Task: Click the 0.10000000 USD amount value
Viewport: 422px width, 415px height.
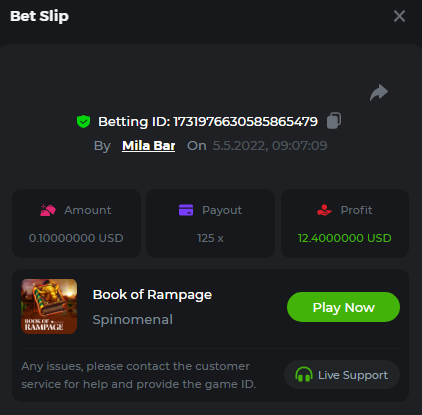Action: click(76, 238)
